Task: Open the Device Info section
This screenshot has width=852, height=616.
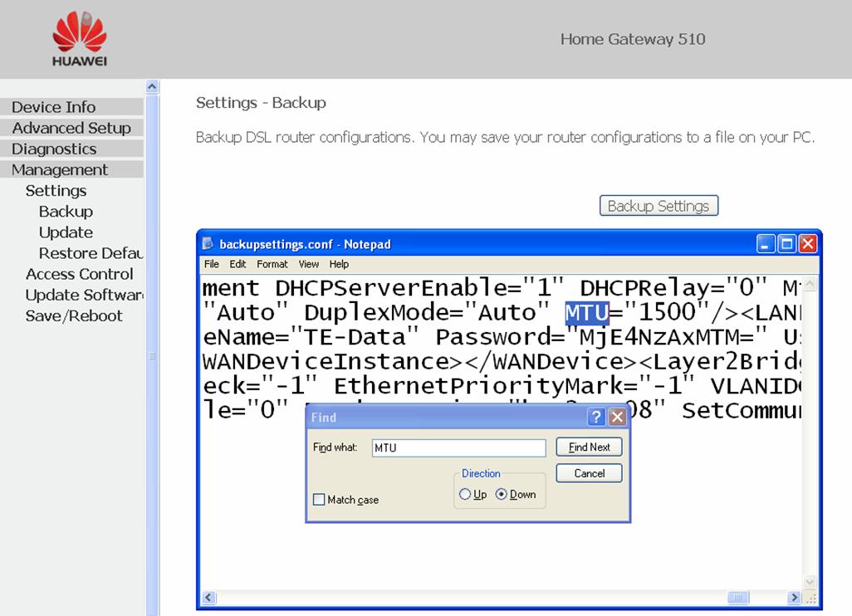Action: (53, 106)
